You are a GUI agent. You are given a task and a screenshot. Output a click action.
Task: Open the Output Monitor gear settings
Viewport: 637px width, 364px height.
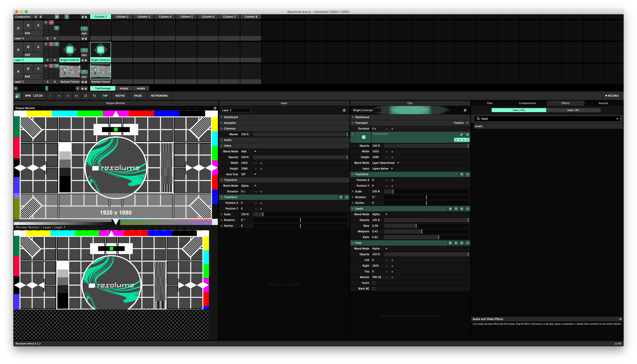215,108
